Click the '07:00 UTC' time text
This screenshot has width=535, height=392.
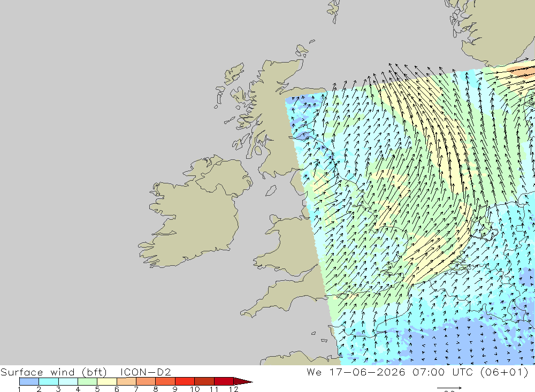coord(442,372)
